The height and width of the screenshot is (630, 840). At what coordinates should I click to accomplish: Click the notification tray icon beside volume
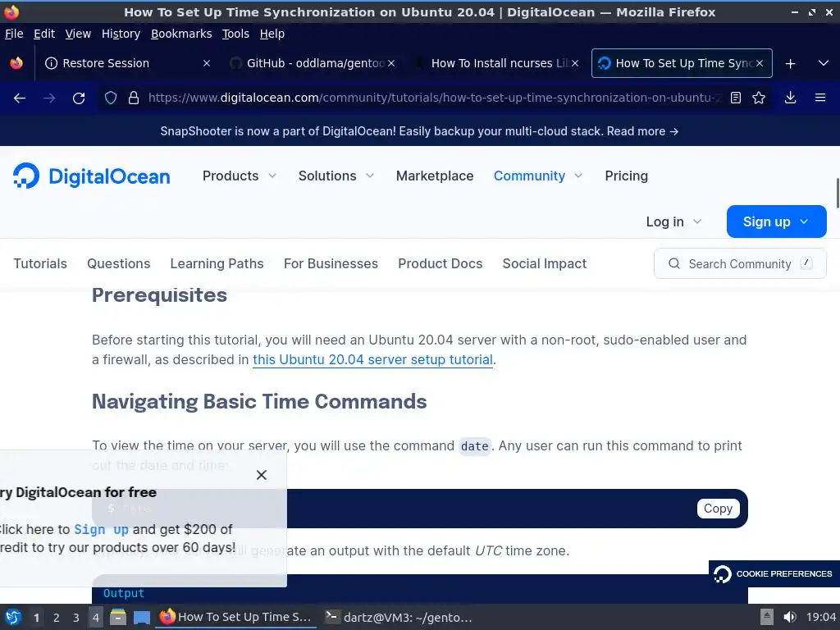pos(767,617)
